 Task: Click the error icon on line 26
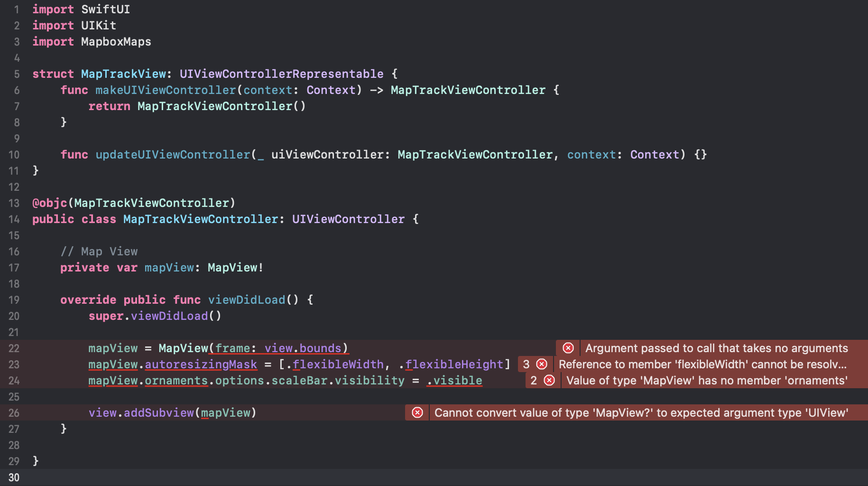point(416,412)
